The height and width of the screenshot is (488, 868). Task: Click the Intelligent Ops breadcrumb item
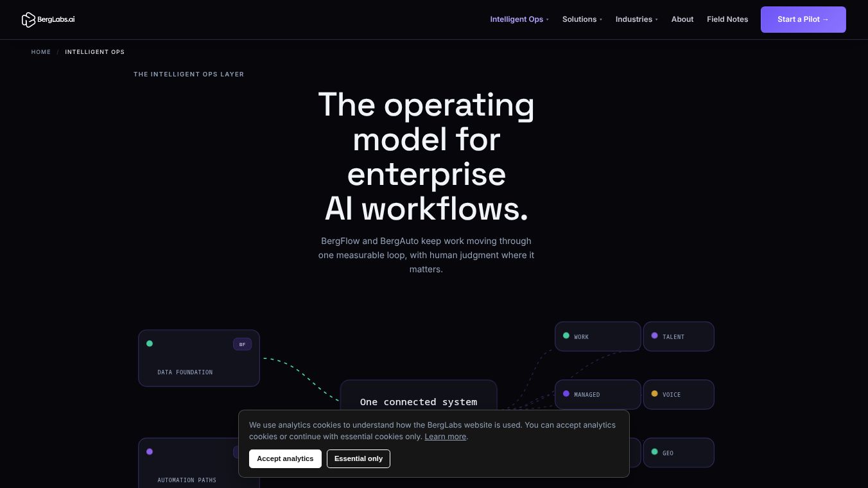(x=95, y=52)
